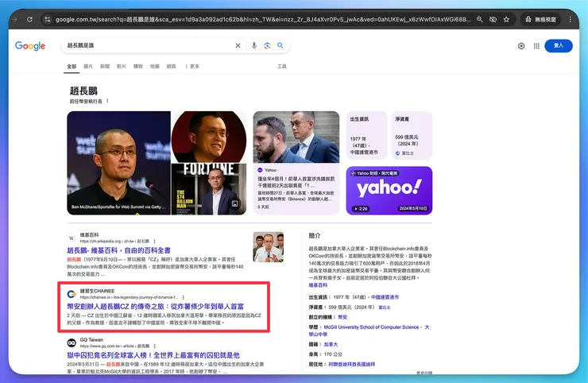Reload the page with the refresh icon

click(29, 19)
